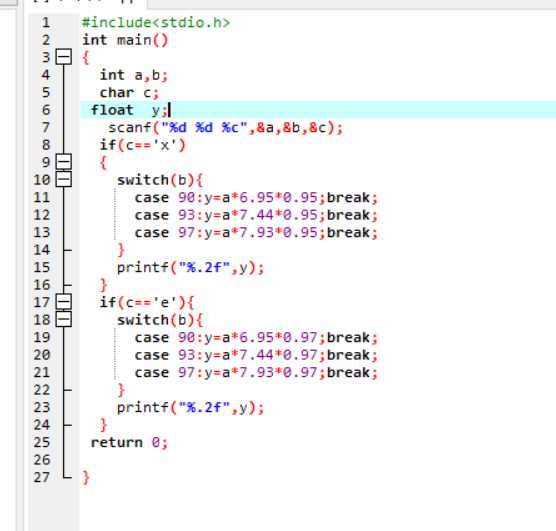
Task: Click on switch(b){ at line 18
Action: [x=160, y=320]
